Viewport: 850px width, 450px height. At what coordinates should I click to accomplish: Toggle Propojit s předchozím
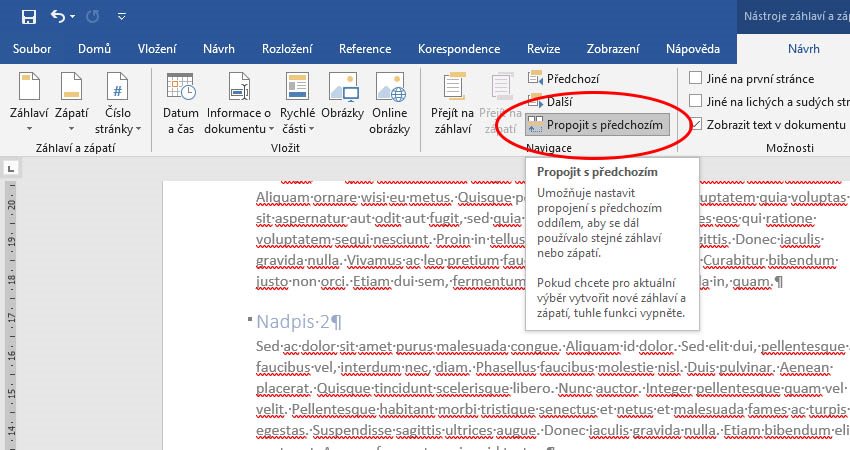(x=597, y=125)
